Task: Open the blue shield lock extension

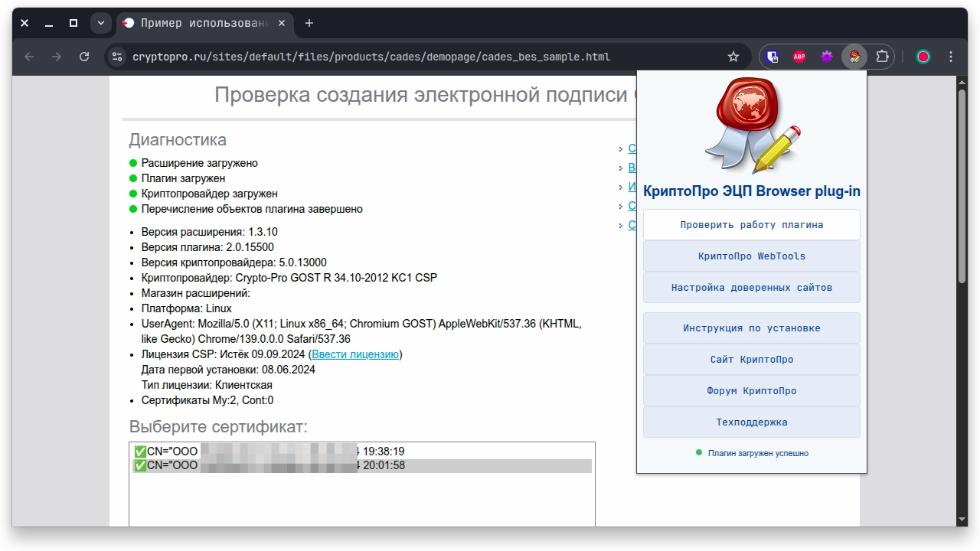Action: [773, 57]
